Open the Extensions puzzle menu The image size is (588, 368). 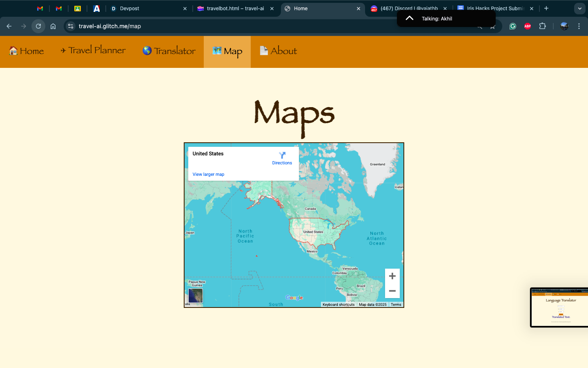pyautogui.click(x=542, y=26)
